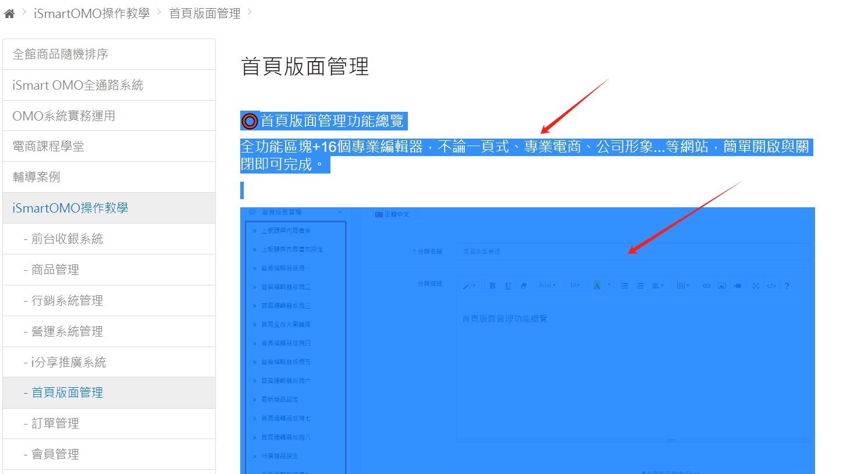Viewport: 868px width, 474px height.
Task: Open the 商品管理 sub-item
Action: coord(109,270)
